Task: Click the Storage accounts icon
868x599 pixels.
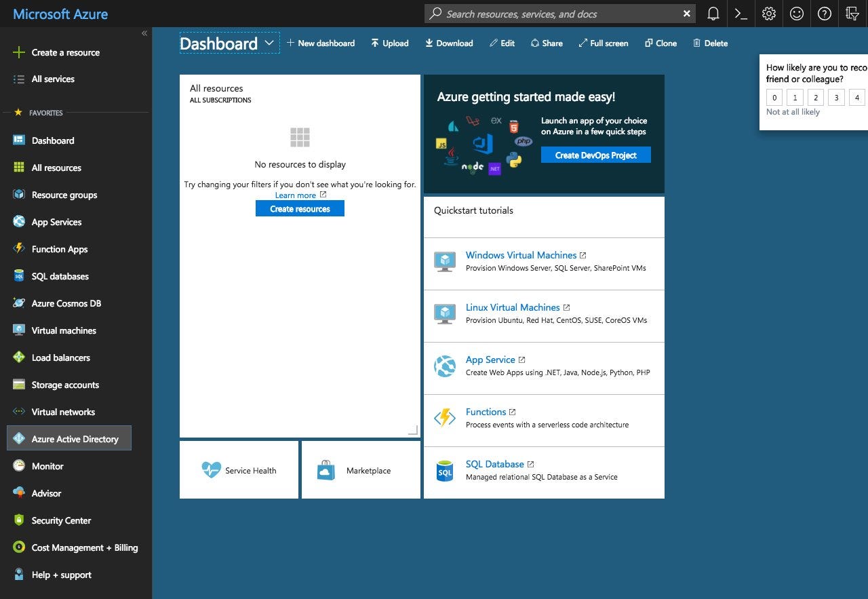Action: click(19, 385)
